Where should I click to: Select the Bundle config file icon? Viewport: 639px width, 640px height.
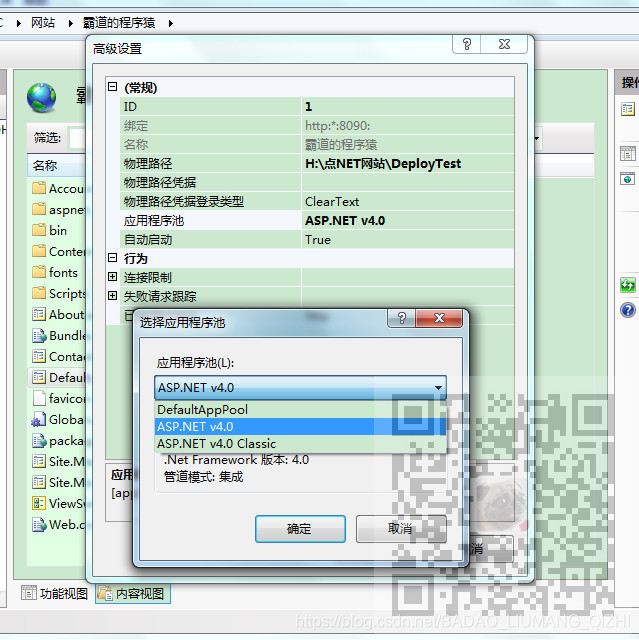point(39,335)
